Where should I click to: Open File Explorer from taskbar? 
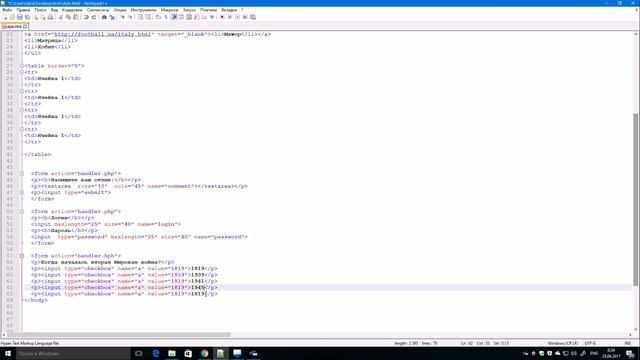(x=172, y=353)
